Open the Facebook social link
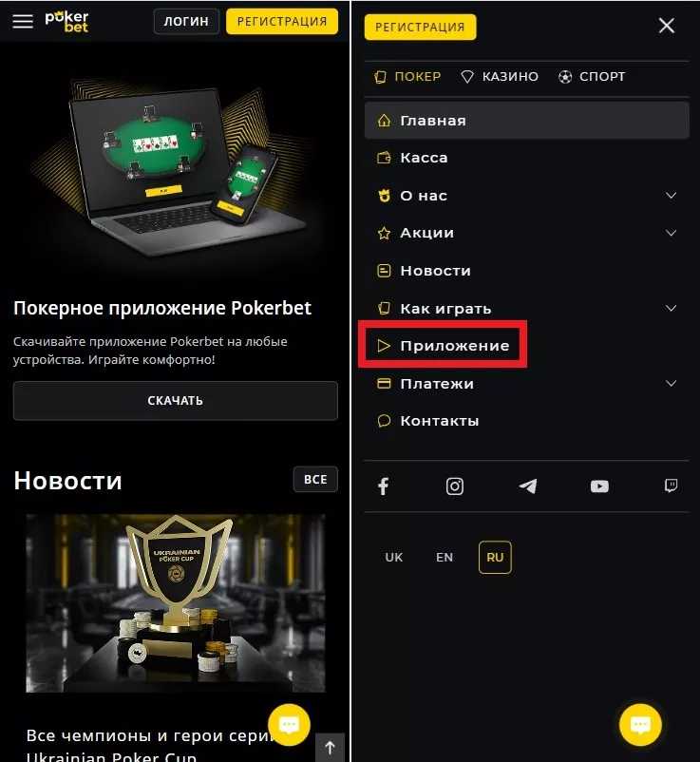Viewport: 700px width, 762px height. 384,486
